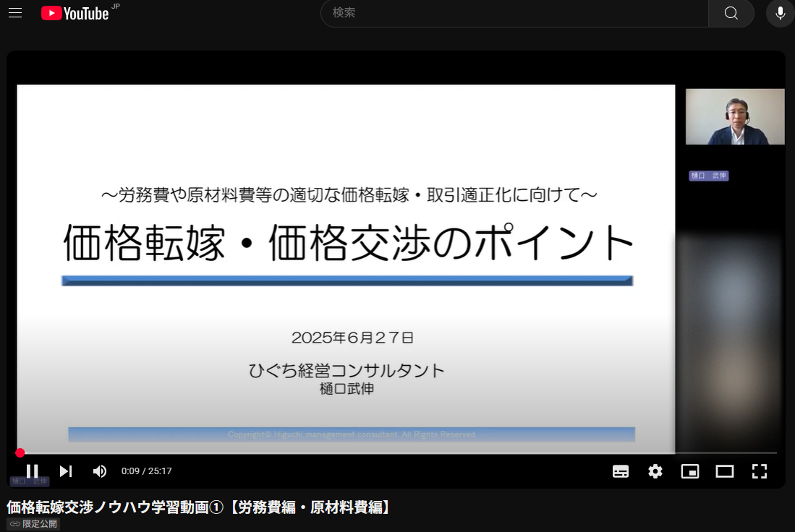Skip to the next video
The width and height of the screenshot is (795, 532).
[x=66, y=471]
